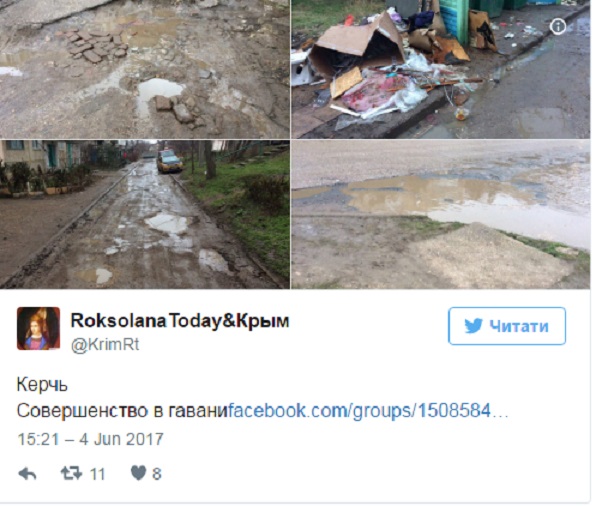The width and height of the screenshot is (596, 506).
Task: Open the RoksolanaToday profile avatar
Action: 38,328
